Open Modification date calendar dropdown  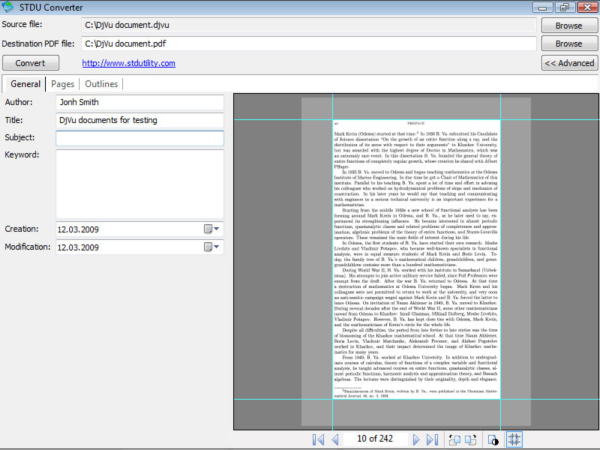click(x=211, y=247)
